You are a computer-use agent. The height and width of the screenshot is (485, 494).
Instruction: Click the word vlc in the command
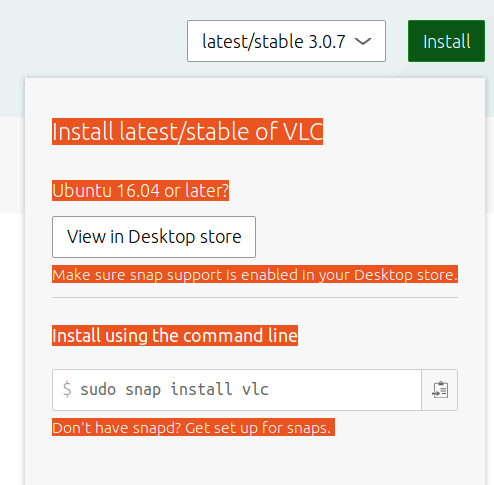point(255,389)
